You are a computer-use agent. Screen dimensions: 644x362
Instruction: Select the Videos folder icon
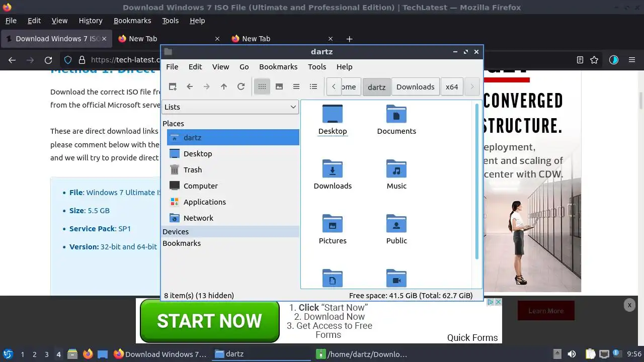coord(396,278)
